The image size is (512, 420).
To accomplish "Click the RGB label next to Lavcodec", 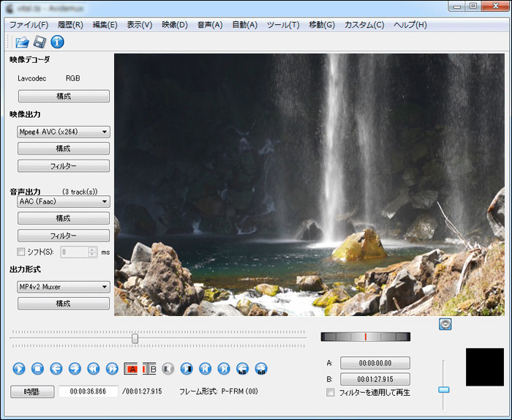I will pyautogui.click(x=73, y=78).
